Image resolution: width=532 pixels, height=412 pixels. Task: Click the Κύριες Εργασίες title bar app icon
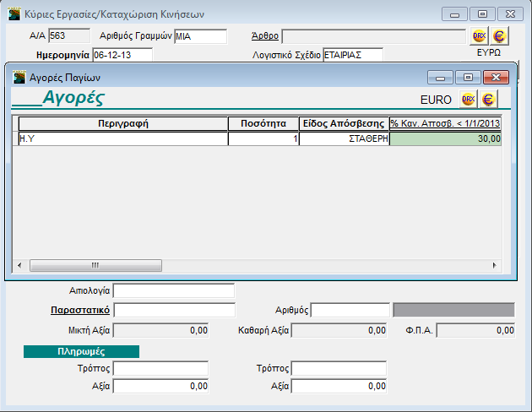click(14, 14)
